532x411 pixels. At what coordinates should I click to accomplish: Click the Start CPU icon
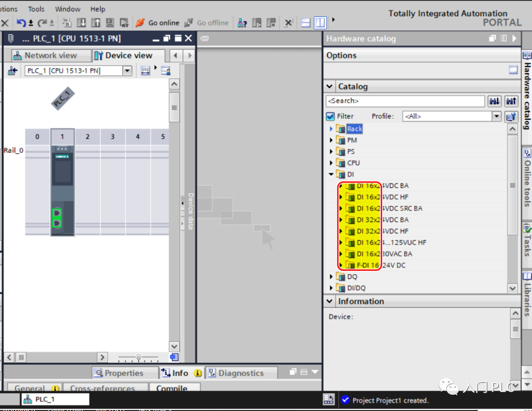[257, 23]
